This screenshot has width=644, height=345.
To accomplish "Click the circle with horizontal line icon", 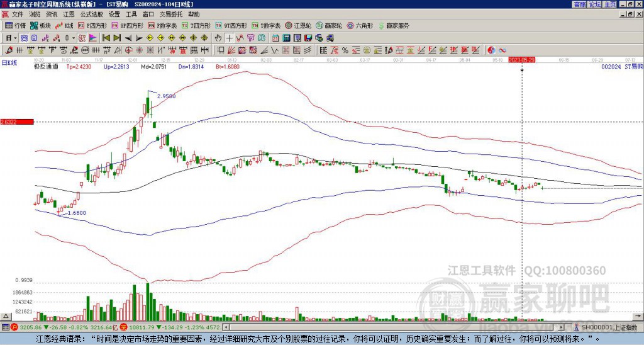I will 85,50.
